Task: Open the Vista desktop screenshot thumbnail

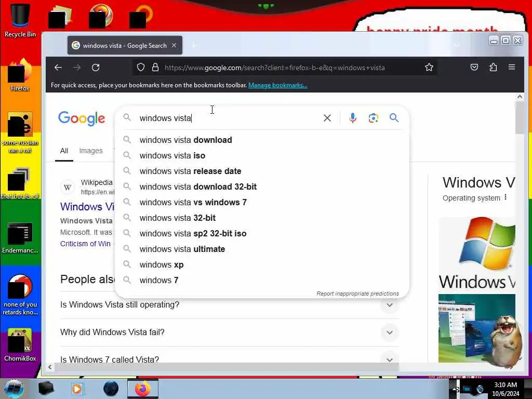Action: (x=477, y=328)
